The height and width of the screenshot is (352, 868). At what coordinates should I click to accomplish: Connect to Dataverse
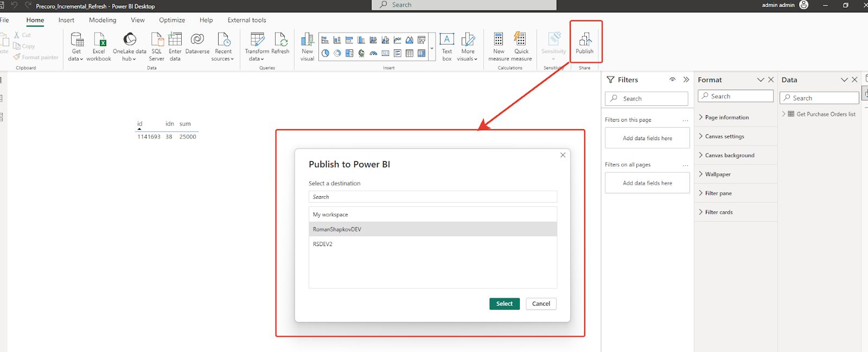coord(197,43)
